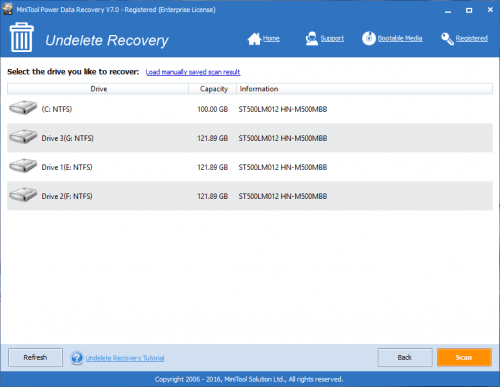Maximize the MiniTool window
Image resolution: width=500 pixels, height=387 pixels.
click(469, 10)
